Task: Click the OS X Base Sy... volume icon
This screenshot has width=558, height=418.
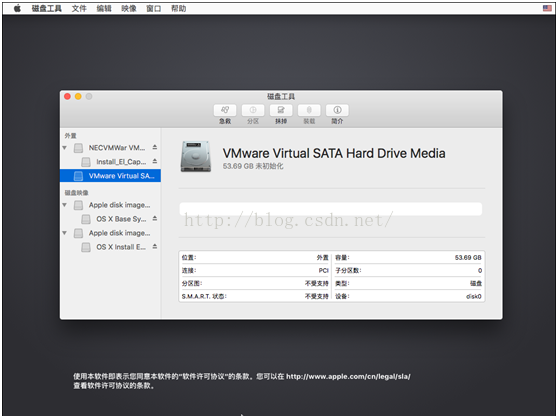Action: [86, 219]
